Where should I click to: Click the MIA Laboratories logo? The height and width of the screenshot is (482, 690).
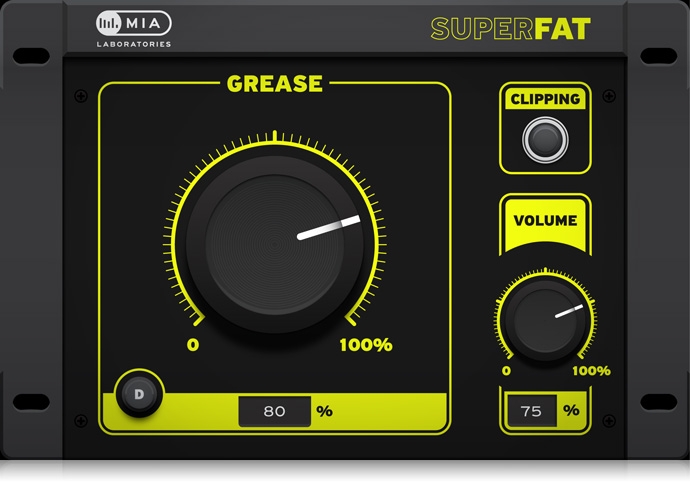coord(134,29)
